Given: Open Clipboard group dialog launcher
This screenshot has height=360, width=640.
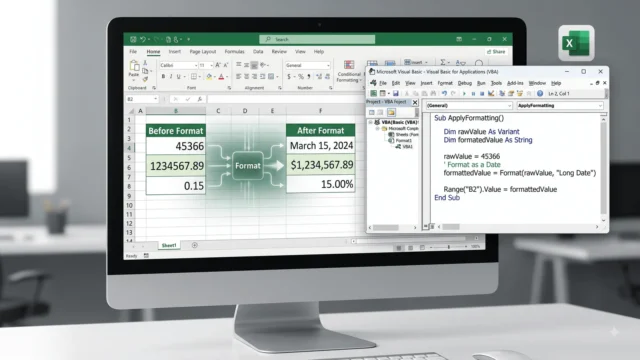Looking at the screenshot, I should pos(154,88).
